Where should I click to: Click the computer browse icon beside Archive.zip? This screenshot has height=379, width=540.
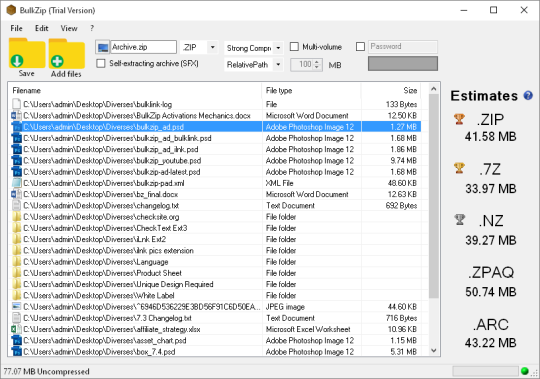(103, 47)
